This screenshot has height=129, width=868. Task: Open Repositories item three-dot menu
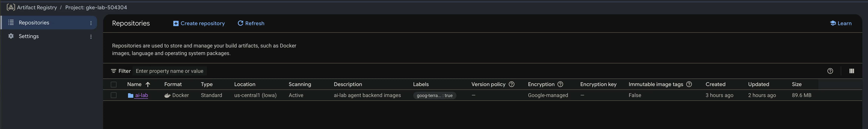pos(91,23)
